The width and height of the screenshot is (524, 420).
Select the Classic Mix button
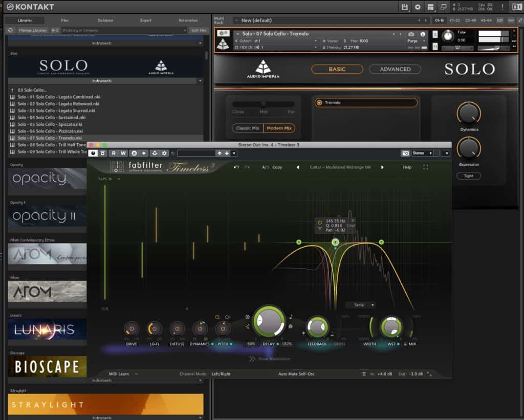(x=248, y=128)
